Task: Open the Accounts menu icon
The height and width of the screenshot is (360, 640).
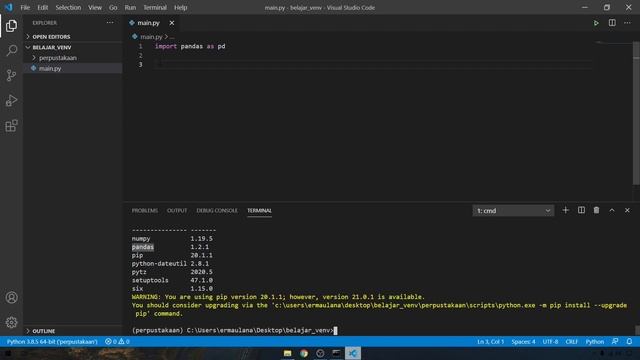Action: pos(11,298)
